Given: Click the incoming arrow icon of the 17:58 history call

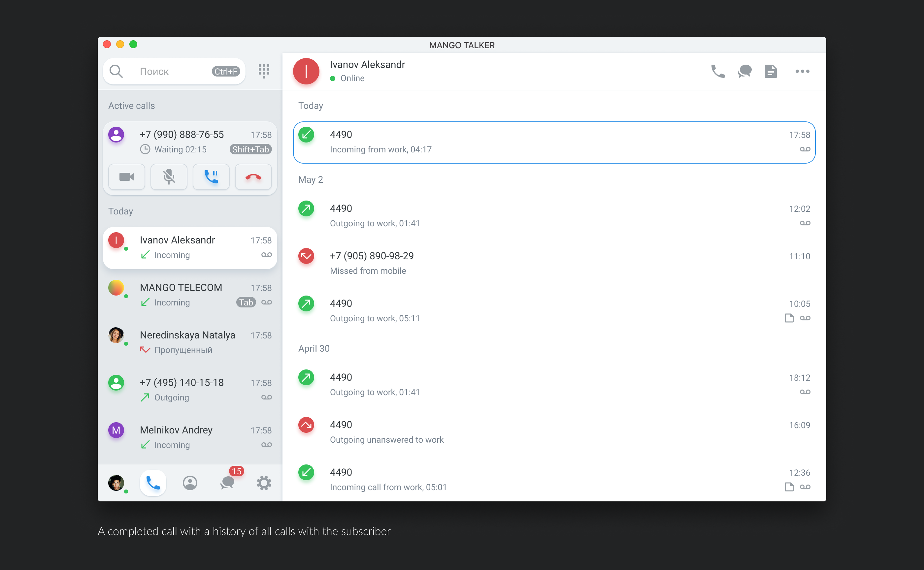Looking at the screenshot, I should click(x=306, y=135).
